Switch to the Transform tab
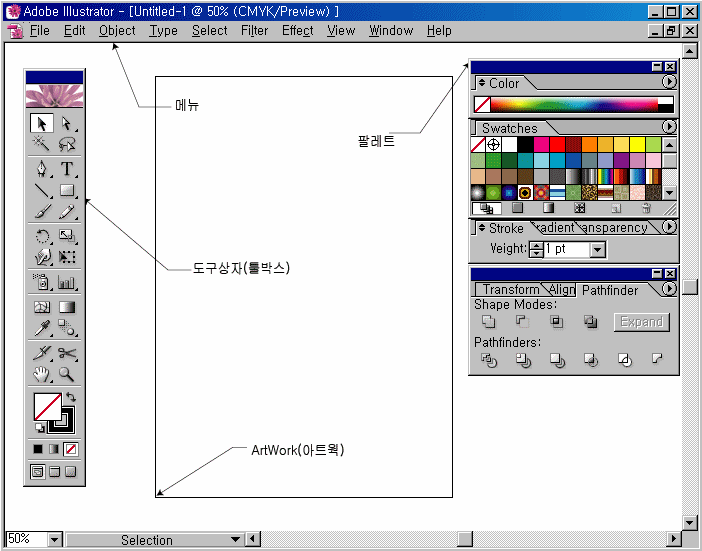 (x=511, y=290)
